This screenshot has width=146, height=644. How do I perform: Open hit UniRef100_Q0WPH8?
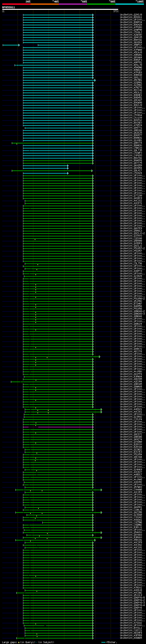tap(131, 30)
